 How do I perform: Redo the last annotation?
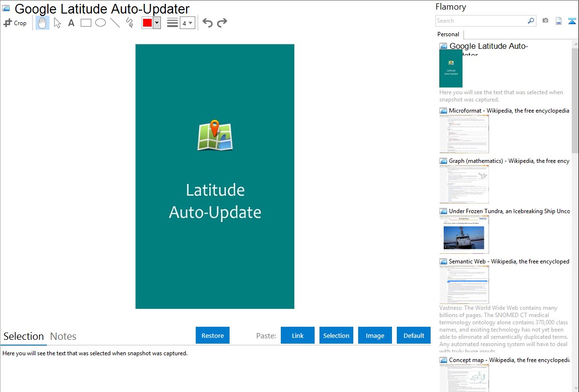click(222, 23)
